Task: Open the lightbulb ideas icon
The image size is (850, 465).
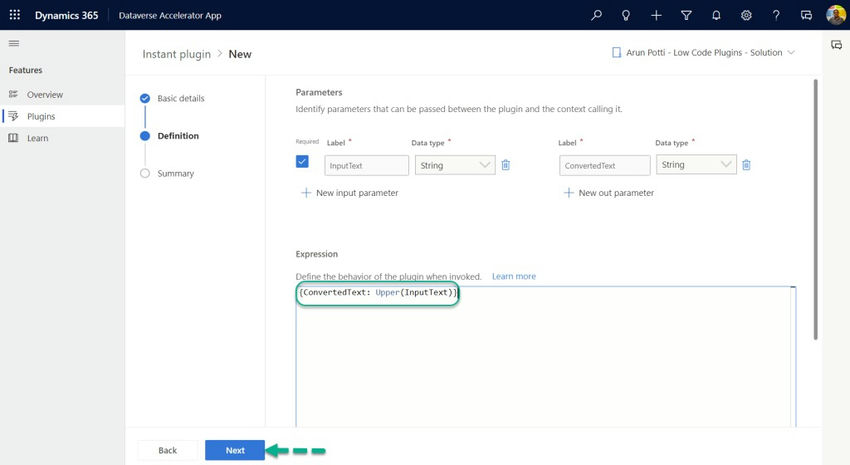Action: (x=626, y=16)
